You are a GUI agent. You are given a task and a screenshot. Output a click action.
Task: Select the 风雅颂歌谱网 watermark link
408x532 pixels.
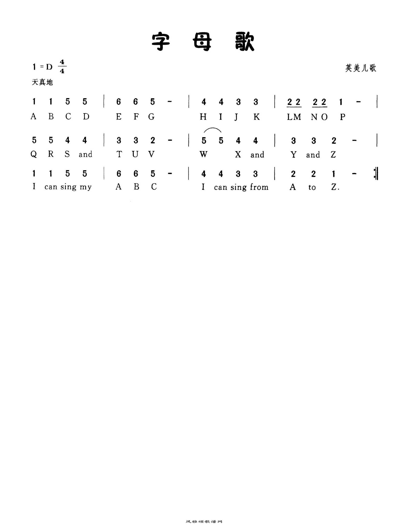[204, 523]
